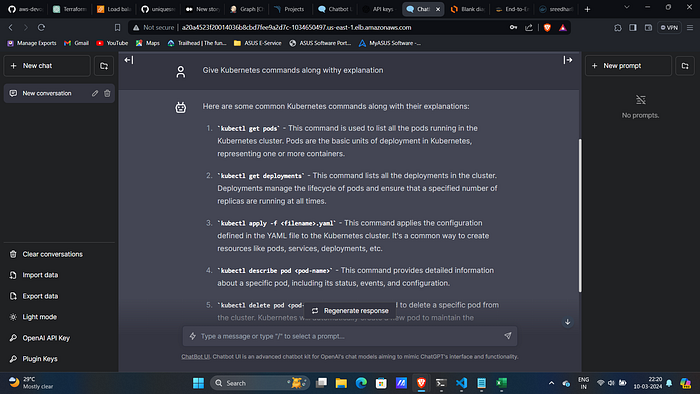Open the browser main menu
The width and height of the screenshot is (700, 394).
click(x=690, y=28)
